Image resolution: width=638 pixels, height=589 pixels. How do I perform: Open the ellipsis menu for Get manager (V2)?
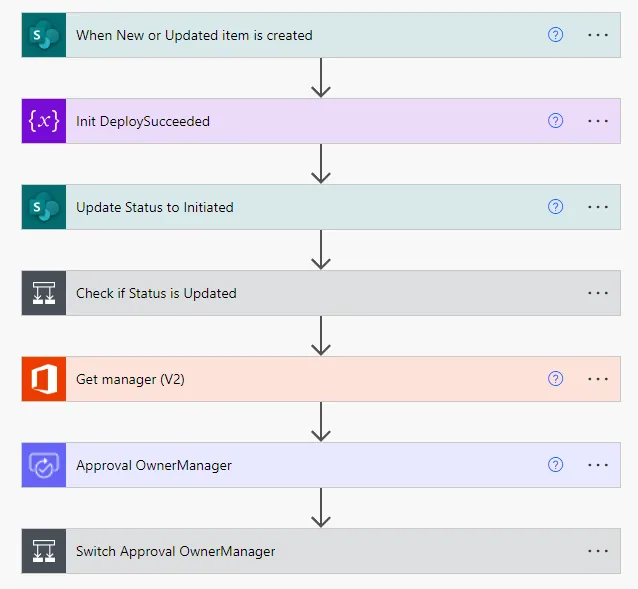coord(598,379)
